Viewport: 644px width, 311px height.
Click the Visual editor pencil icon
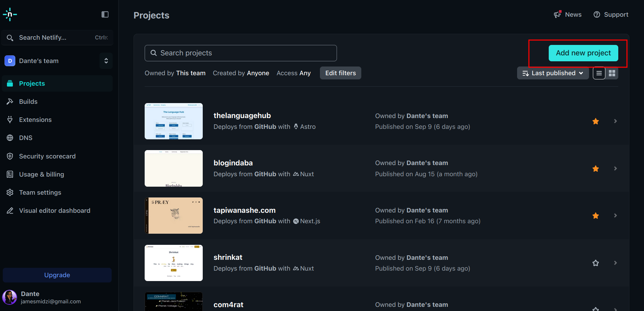click(x=10, y=210)
